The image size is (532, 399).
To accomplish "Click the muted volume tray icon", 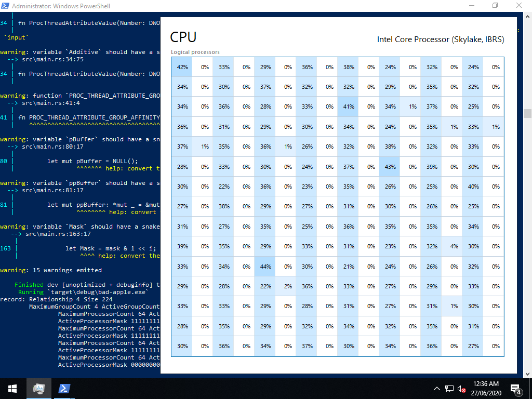I will [x=461, y=389].
